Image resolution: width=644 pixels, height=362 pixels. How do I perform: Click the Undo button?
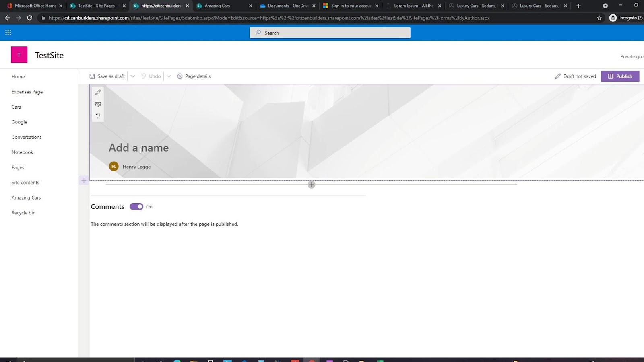pyautogui.click(x=151, y=76)
